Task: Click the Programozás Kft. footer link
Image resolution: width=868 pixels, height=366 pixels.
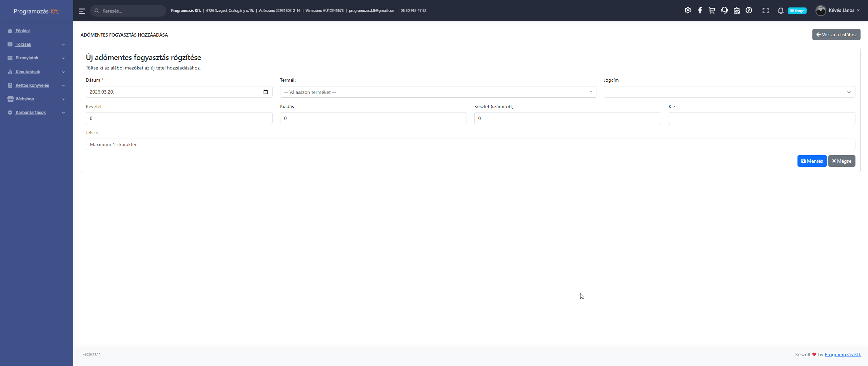Action: pyautogui.click(x=843, y=354)
